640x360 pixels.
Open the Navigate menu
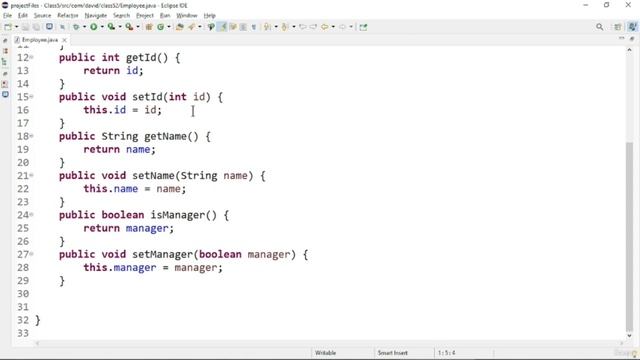pos(96,16)
